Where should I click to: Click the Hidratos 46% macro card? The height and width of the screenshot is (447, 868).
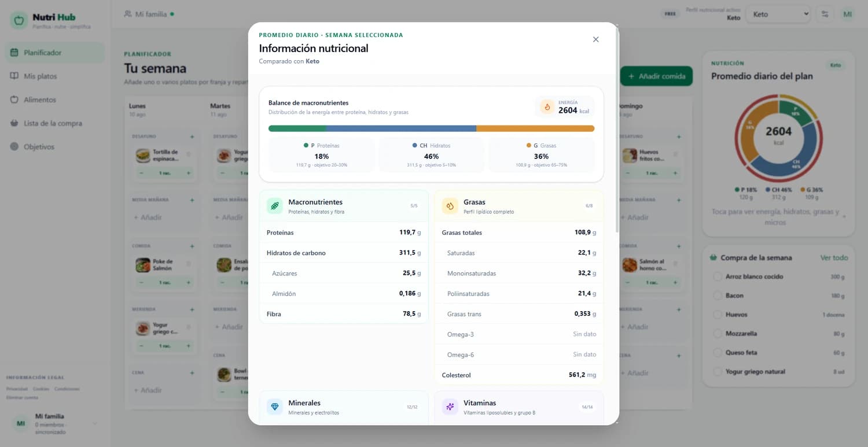point(431,155)
